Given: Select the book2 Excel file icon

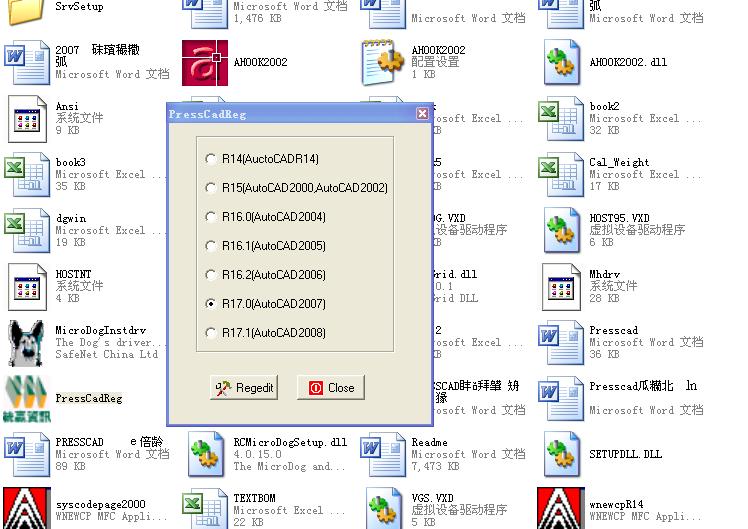Looking at the screenshot, I should [x=561, y=119].
